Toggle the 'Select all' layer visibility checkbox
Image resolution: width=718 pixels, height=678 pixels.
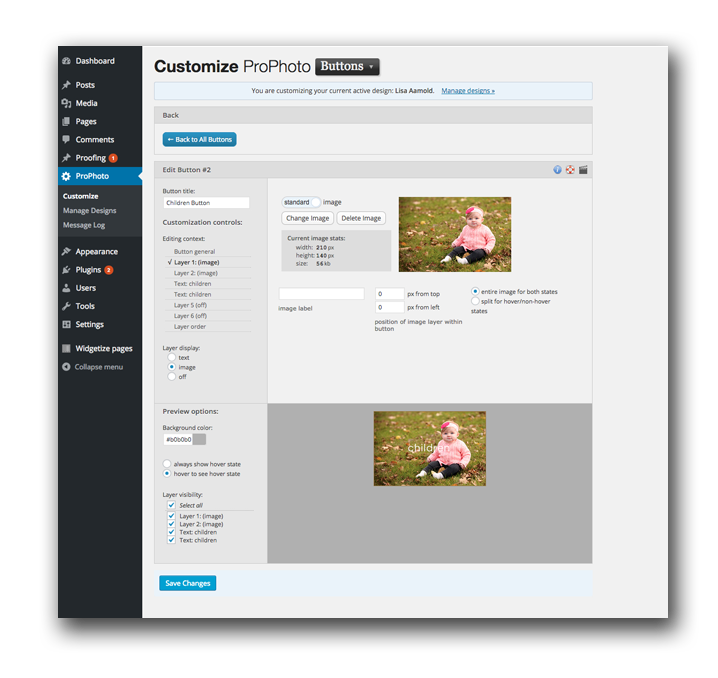tap(171, 505)
